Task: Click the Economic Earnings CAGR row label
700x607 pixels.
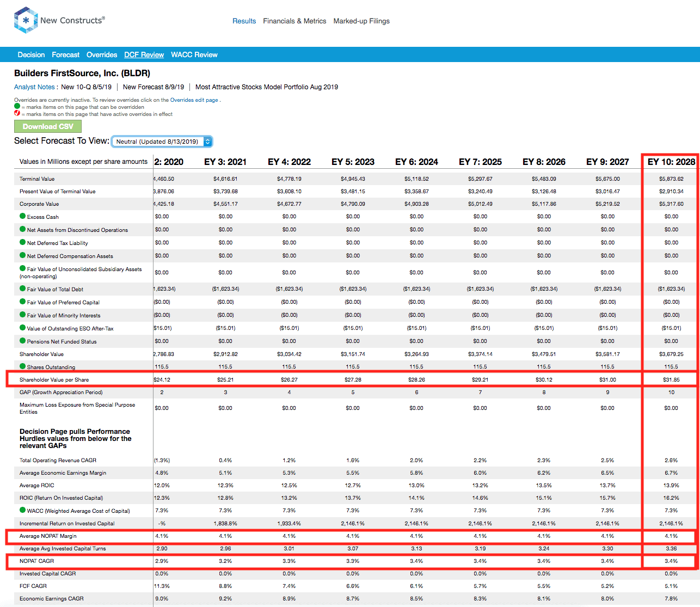Action: coord(52,599)
